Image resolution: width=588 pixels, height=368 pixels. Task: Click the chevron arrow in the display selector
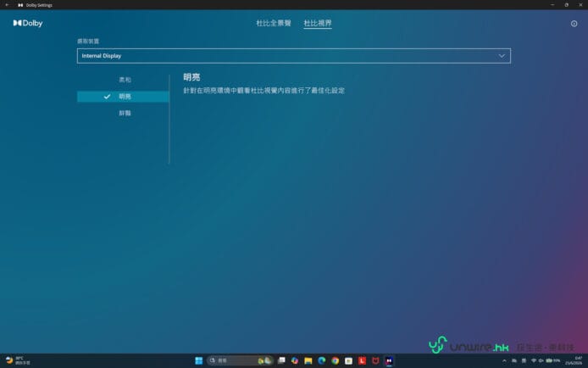click(x=502, y=56)
